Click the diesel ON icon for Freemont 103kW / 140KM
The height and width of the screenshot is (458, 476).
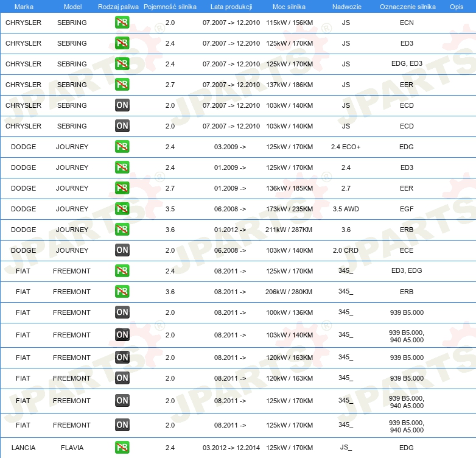click(x=122, y=335)
